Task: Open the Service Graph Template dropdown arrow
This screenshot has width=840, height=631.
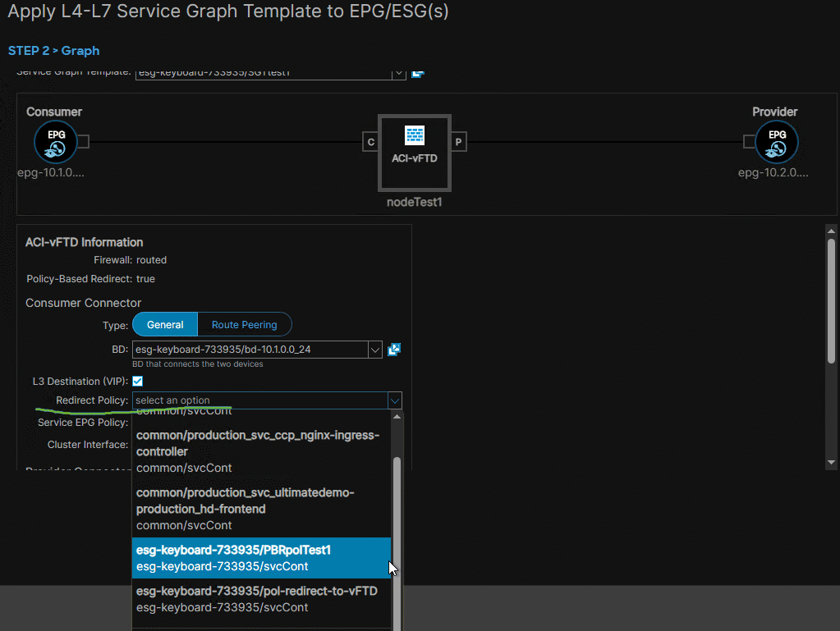Action: pos(398,74)
